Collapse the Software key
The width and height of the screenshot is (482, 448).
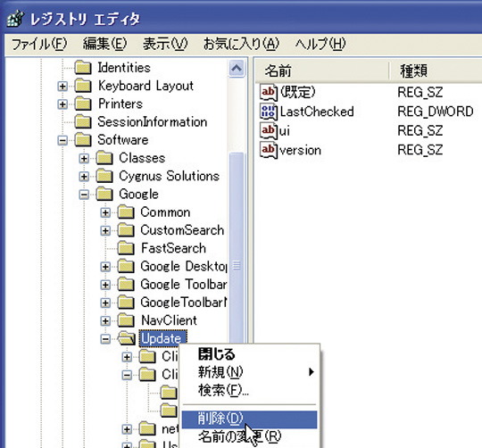[x=62, y=140]
